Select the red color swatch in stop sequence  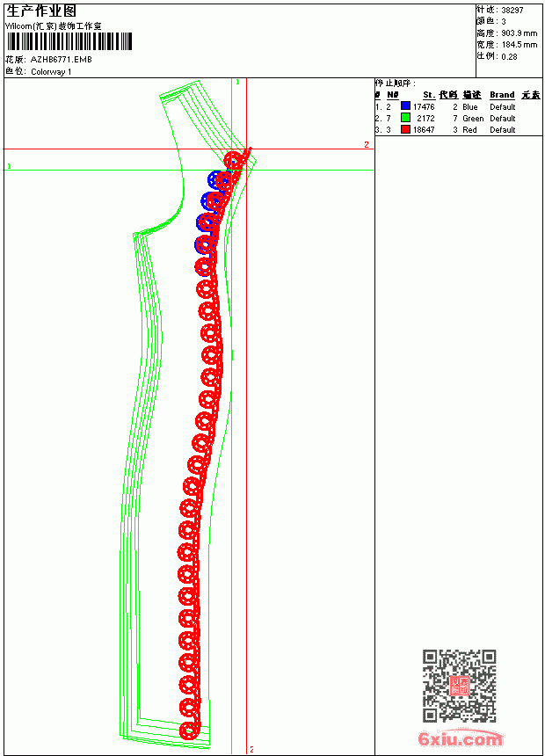pyautogui.click(x=405, y=129)
